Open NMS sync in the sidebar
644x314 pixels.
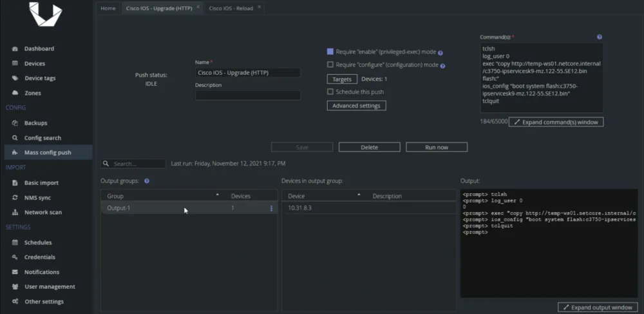[x=37, y=198]
